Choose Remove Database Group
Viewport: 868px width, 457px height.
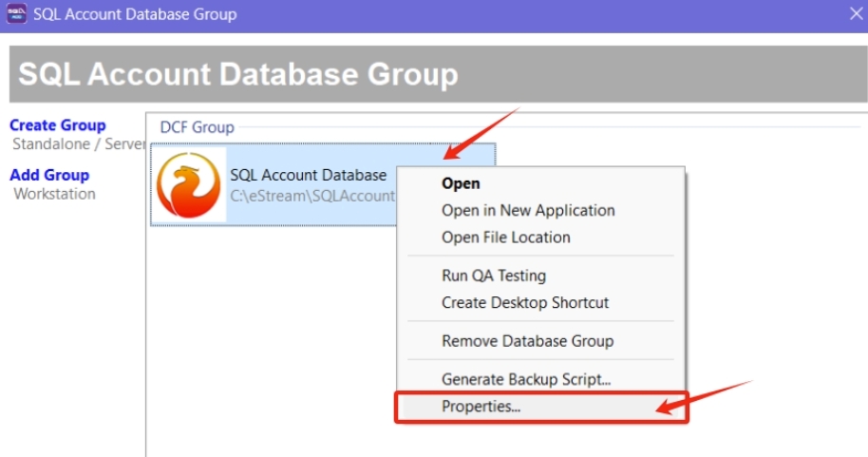[527, 340]
